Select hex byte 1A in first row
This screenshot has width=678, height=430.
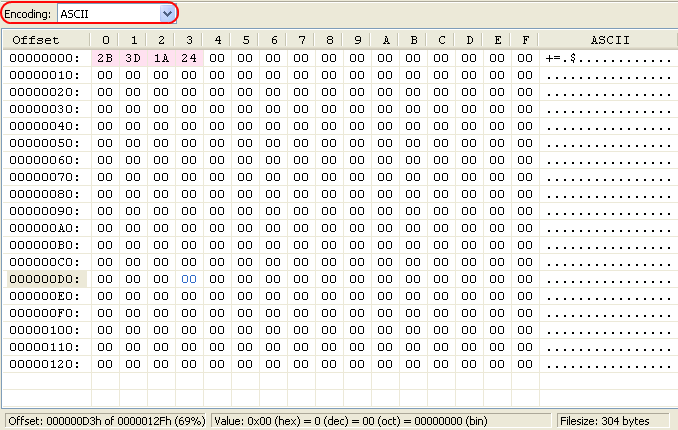pyautogui.click(x=161, y=58)
